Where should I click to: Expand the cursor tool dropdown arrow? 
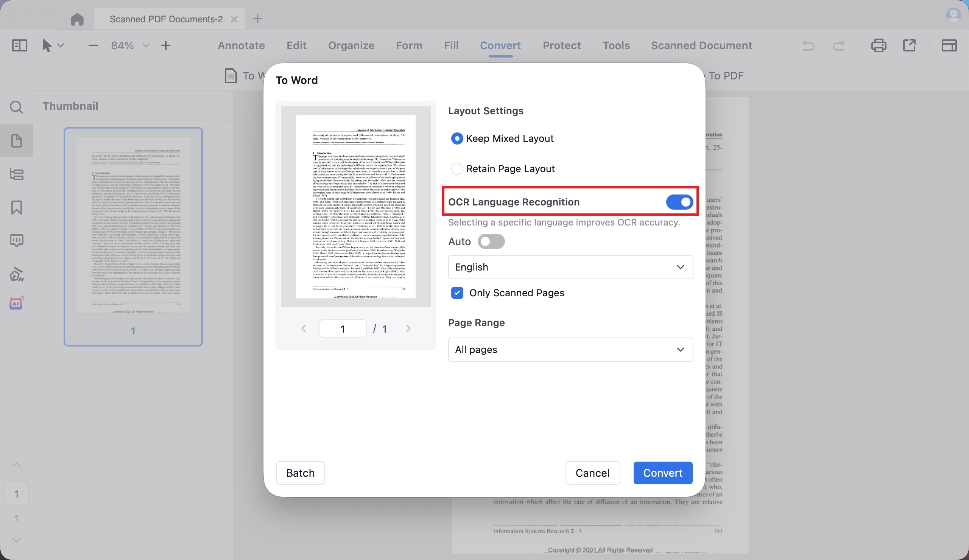[60, 45]
